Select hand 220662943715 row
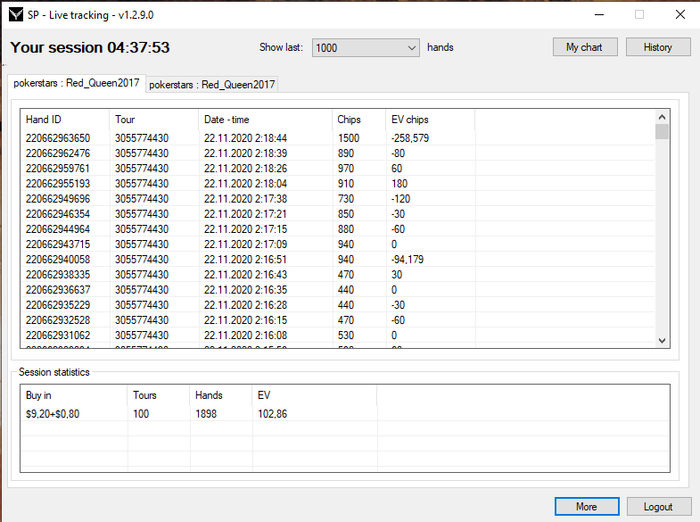This screenshot has width=700, height=522. click(338, 244)
